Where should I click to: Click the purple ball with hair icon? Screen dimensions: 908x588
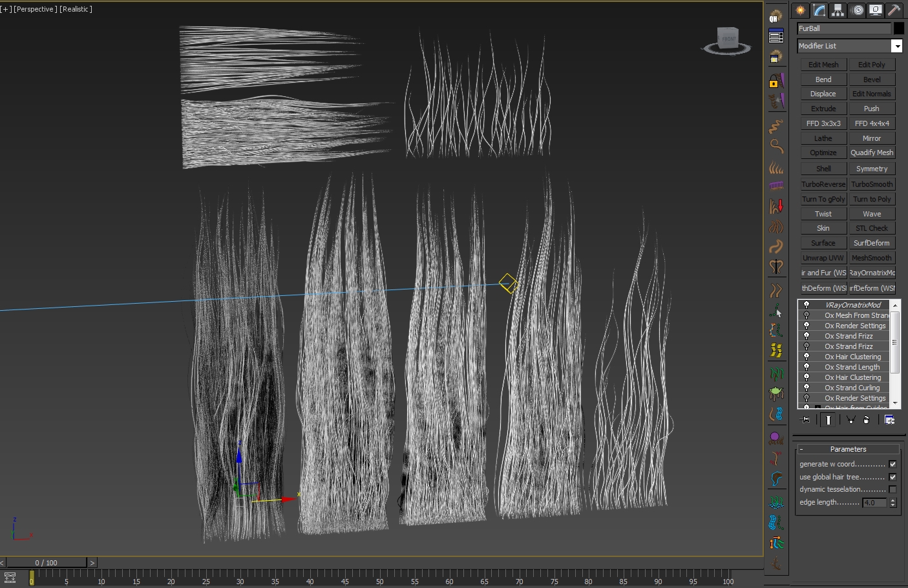coord(776,439)
